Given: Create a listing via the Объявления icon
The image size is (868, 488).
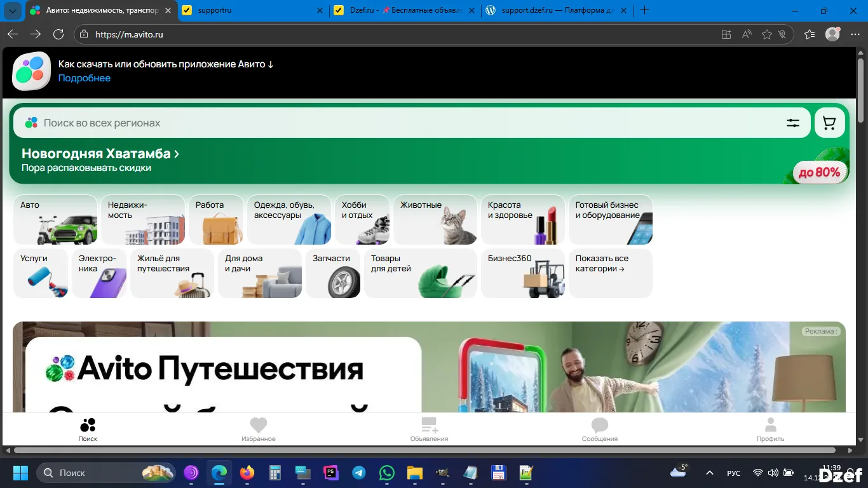Looking at the screenshot, I should pyautogui.click(x=428, y=426).
